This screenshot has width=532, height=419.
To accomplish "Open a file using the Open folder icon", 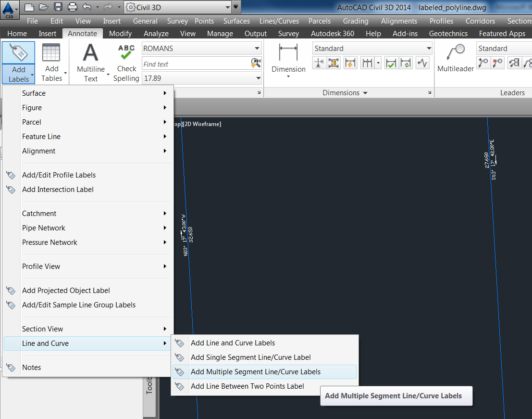I will click(x=44, y=7).
